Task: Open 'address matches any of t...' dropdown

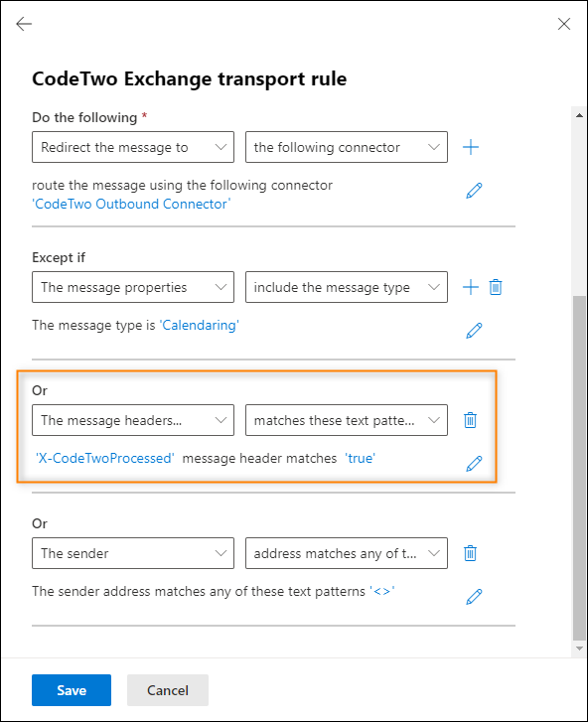Action: (347, 553)
